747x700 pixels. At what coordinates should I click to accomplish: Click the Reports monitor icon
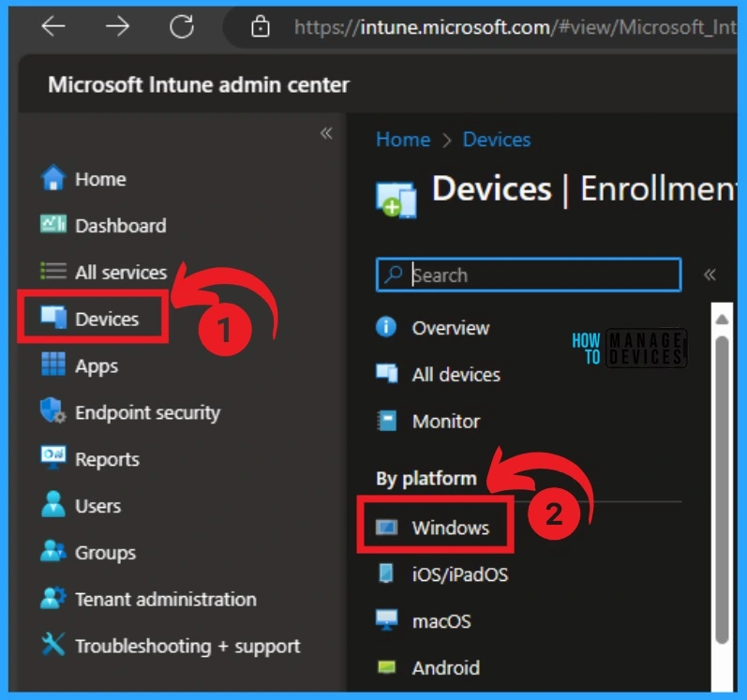[52, 457]
